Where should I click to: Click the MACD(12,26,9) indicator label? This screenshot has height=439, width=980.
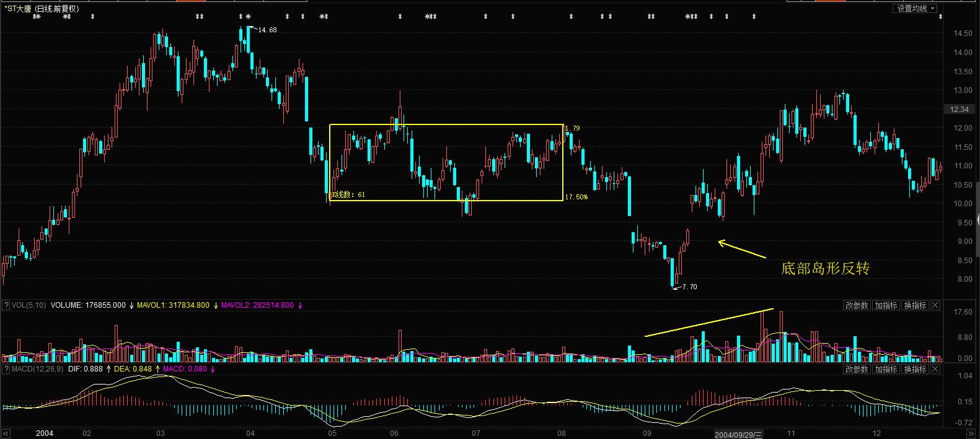coord(37,369)
